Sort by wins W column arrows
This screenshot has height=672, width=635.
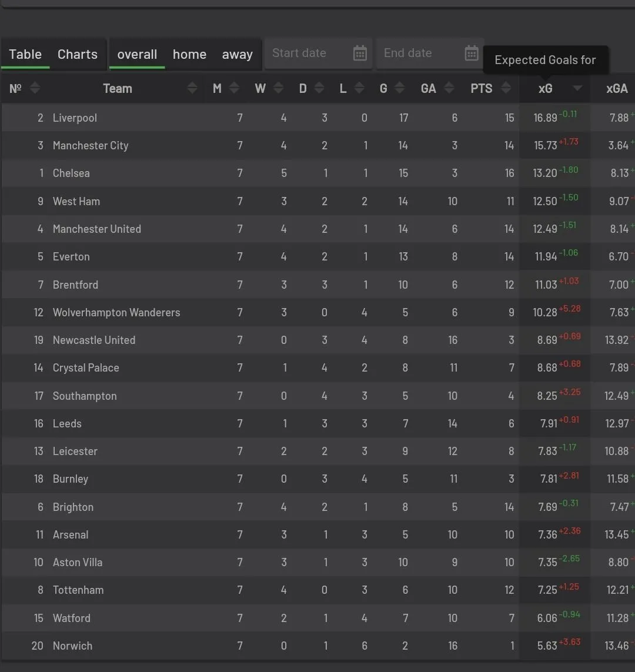click(x=279, y=89)
